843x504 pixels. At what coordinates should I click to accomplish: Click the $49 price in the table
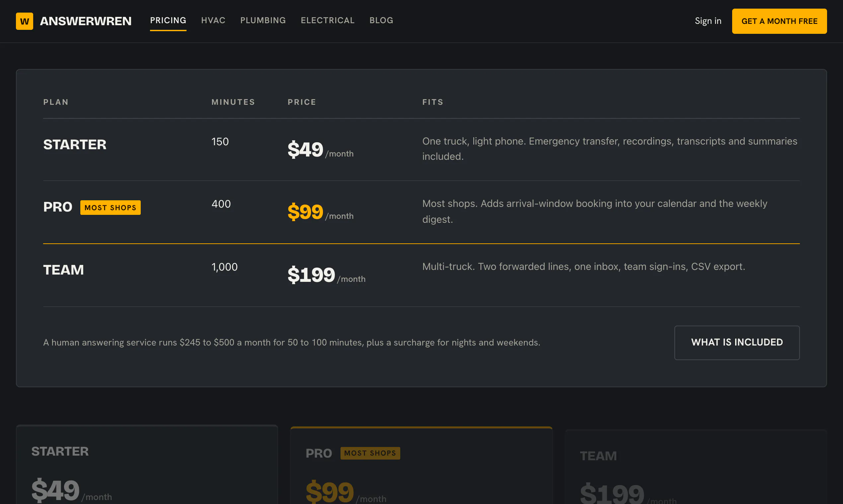click(x=305, y=150)
